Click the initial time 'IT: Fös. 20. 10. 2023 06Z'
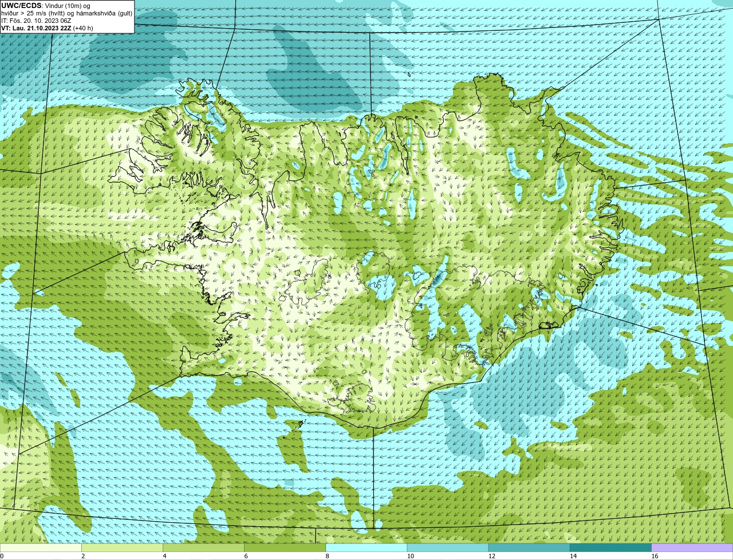This screenshot has width=733, height=560. click(x=36, y=21)
